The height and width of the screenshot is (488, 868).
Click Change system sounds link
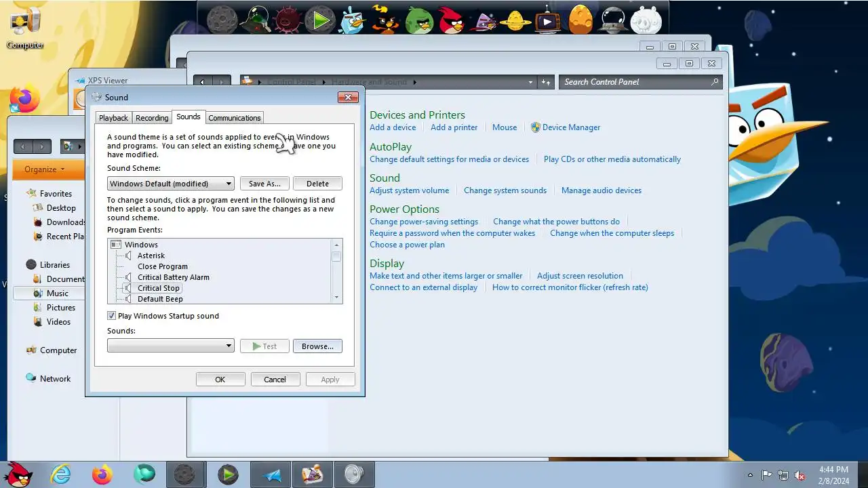pyautogui.click(x=505, y=190)
